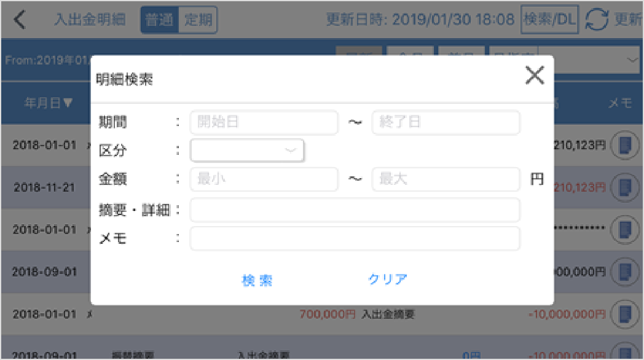Click the 最小 minimum amount field
644x360 pixels.
tap(264, 179)
